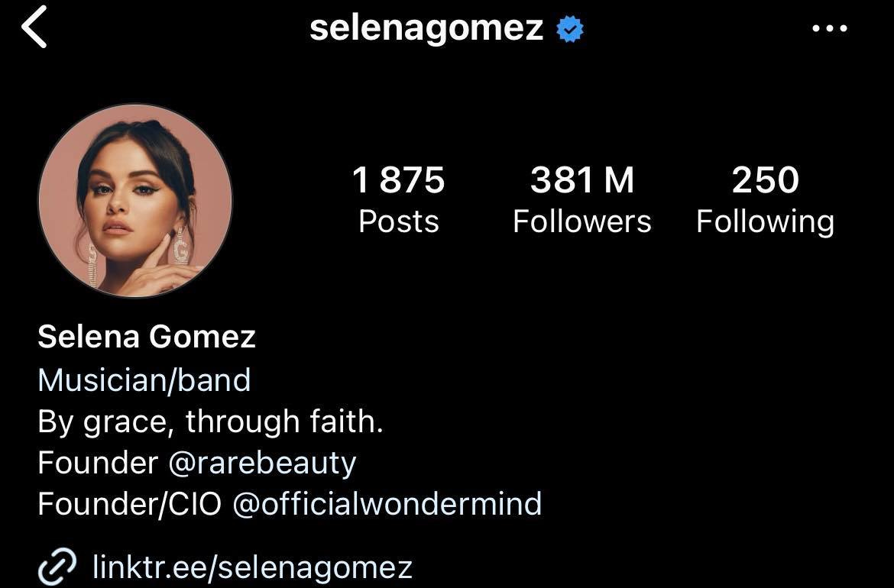This screenshot has width=894, height=588.
Task: Visit the @officialwondermind mention
Action: pos(387,504)
